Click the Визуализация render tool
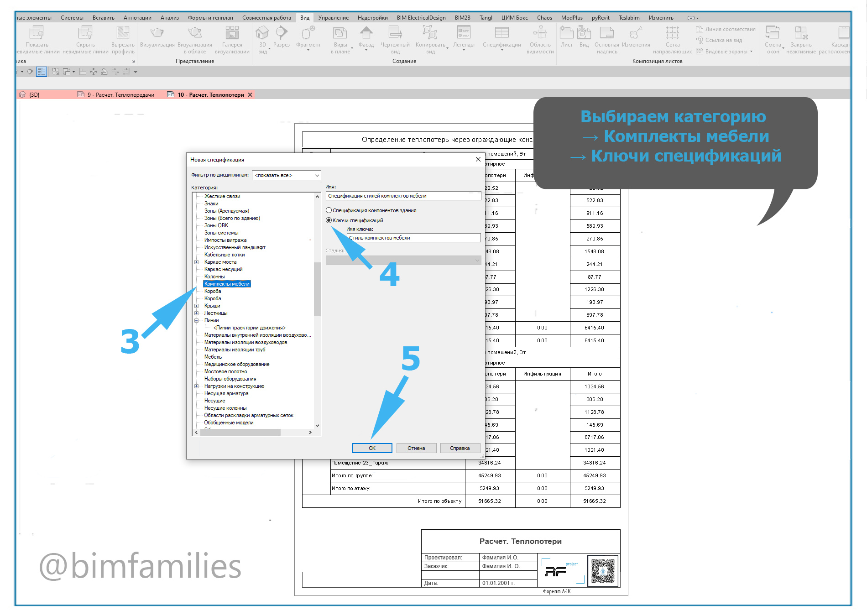This screenshot has width=867, height=616. click(157, 37)
